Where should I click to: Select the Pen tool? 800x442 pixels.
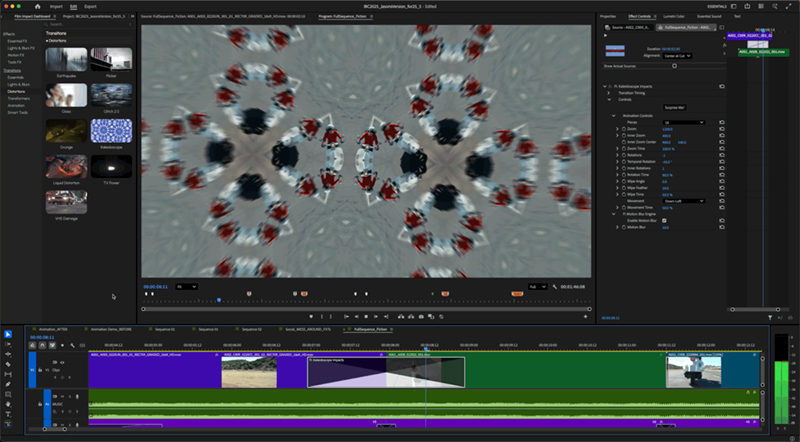[7, 384]
